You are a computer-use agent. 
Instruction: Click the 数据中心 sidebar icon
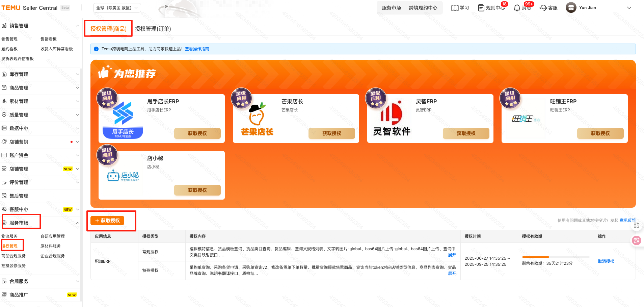tap(4, 128)
